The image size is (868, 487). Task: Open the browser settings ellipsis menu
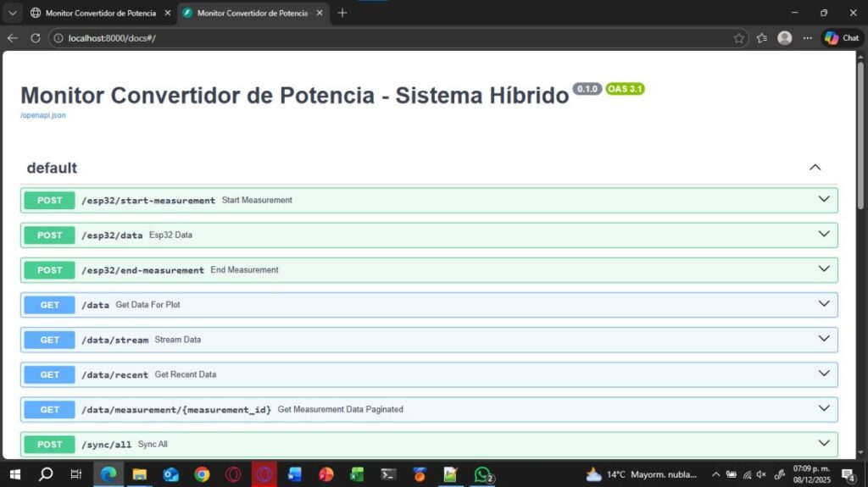807,38
